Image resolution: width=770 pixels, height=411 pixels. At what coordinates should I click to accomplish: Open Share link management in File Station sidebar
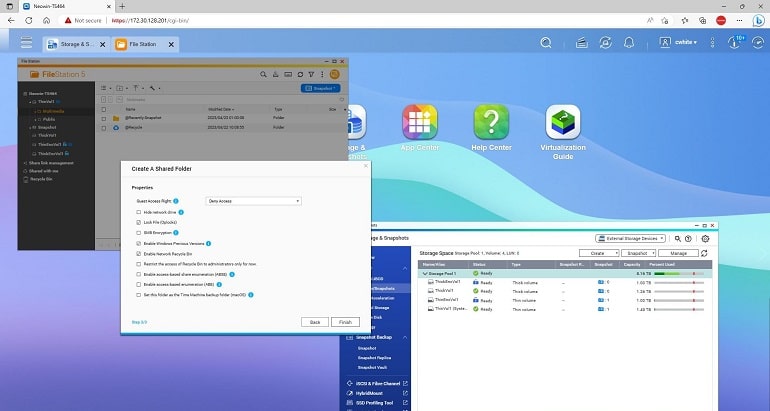50,163
